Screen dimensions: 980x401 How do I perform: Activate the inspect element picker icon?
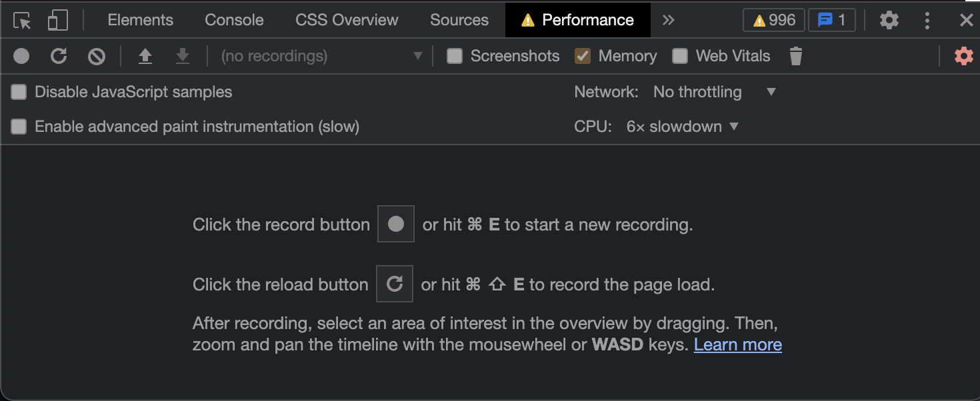(x=22, y=21)
